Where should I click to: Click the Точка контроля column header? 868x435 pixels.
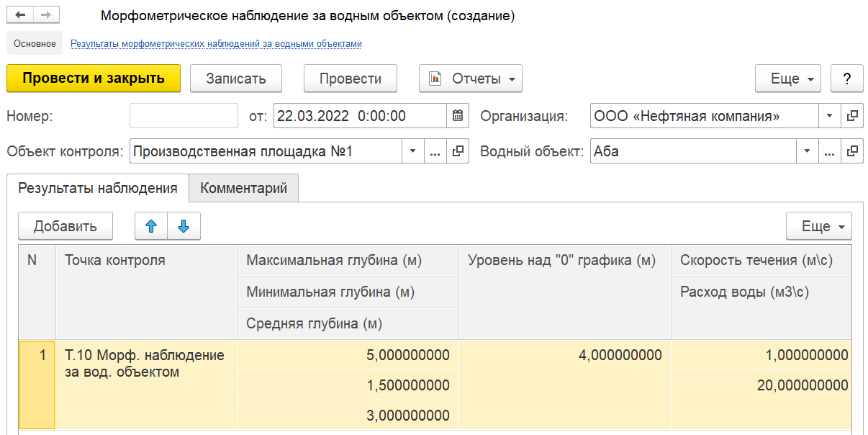146,292
